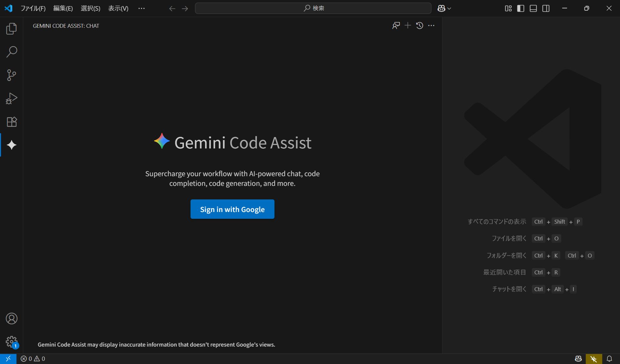
Task: Click the chat feedback icon in Gemini panel header
Action: (396, 25)
